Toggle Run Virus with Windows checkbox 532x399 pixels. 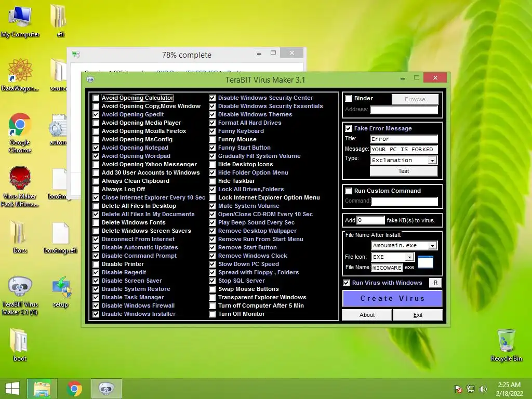pos(347,283)
